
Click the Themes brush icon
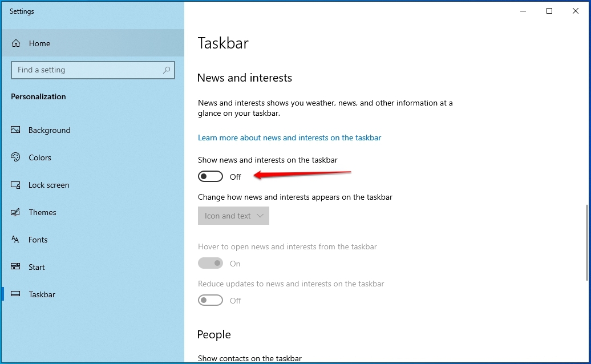(15, 212)
